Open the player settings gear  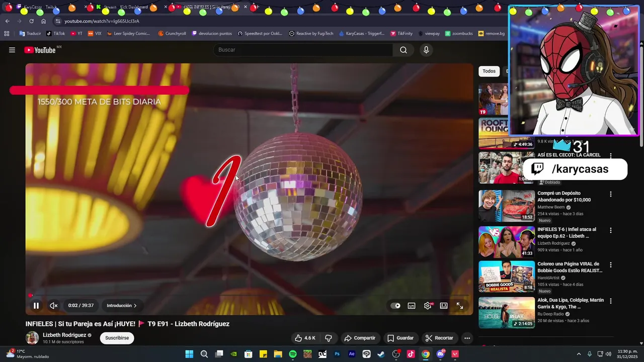click(x=428, y=306)
